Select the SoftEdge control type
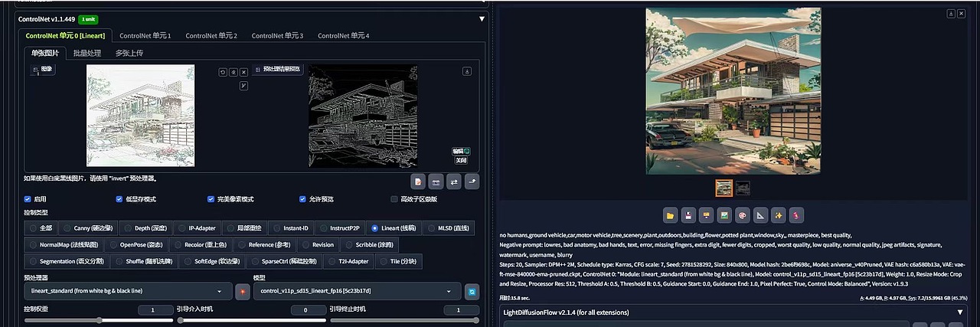This screenshot has height=327, width=980. 211,261
